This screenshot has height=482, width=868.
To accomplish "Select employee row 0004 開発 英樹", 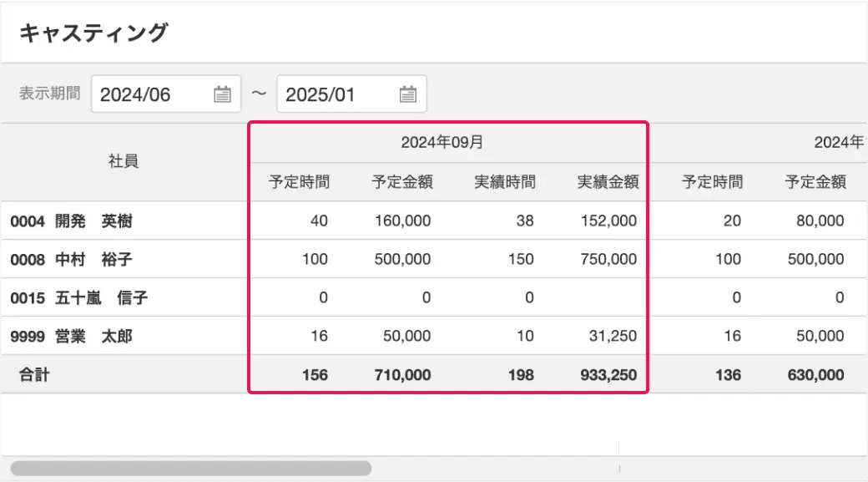I will coord(434,221).
